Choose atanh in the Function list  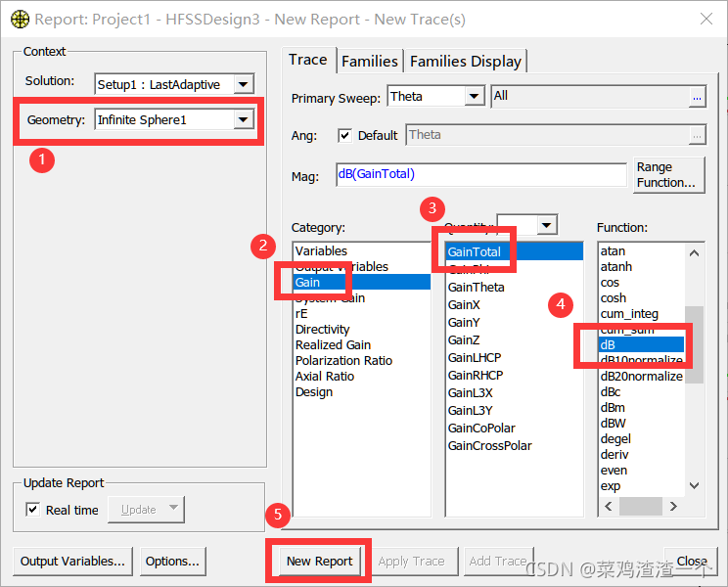pyautogui.click(x=616, y=267)
